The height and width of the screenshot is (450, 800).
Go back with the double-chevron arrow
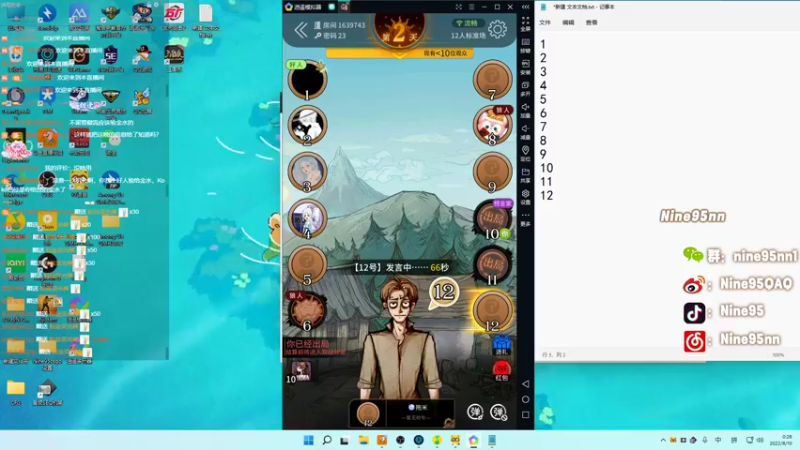coord(301,30)
